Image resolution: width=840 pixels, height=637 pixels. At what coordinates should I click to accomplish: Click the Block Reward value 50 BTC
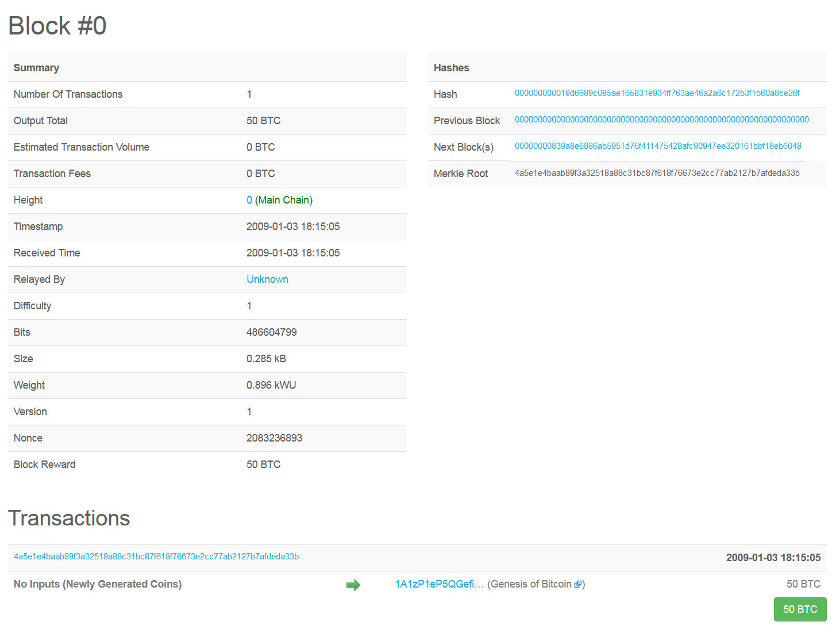click(264, 465)
